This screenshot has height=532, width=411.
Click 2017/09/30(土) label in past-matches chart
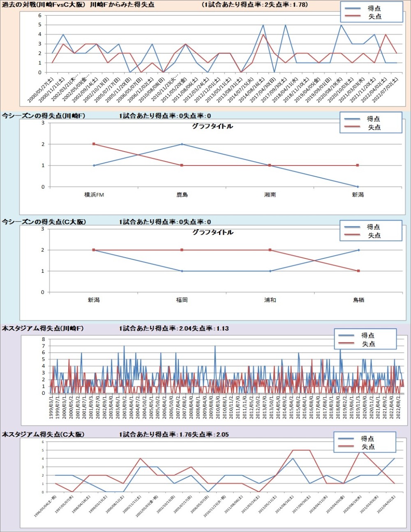click(x=273, y=90)
